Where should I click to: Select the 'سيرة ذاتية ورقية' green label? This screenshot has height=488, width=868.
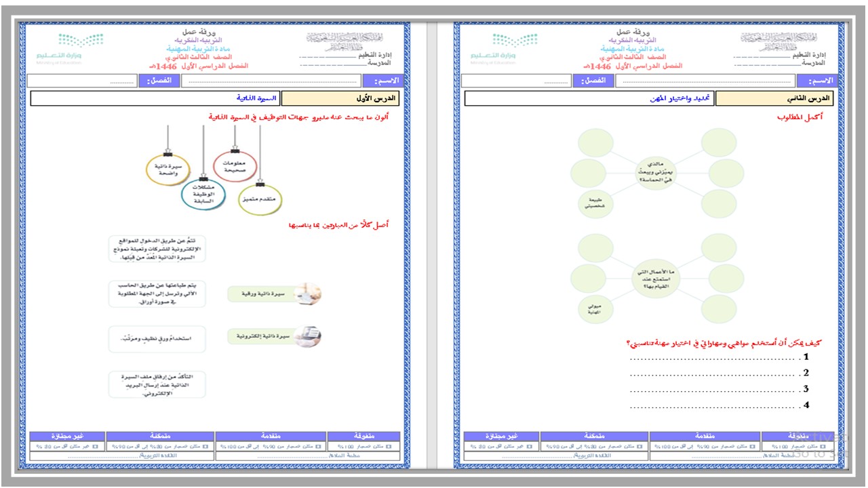pyautogui.click(x=263, y=294)
